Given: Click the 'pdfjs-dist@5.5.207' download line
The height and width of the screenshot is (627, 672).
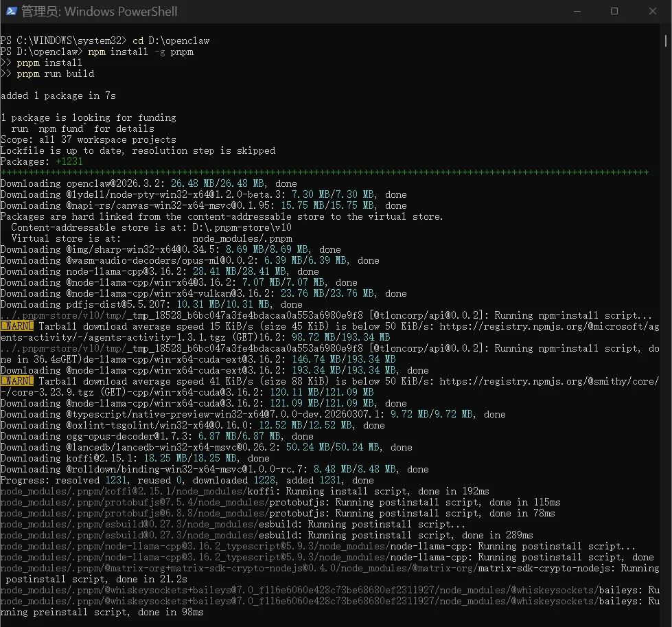Looking at the screenshot, I should [151, 304].
